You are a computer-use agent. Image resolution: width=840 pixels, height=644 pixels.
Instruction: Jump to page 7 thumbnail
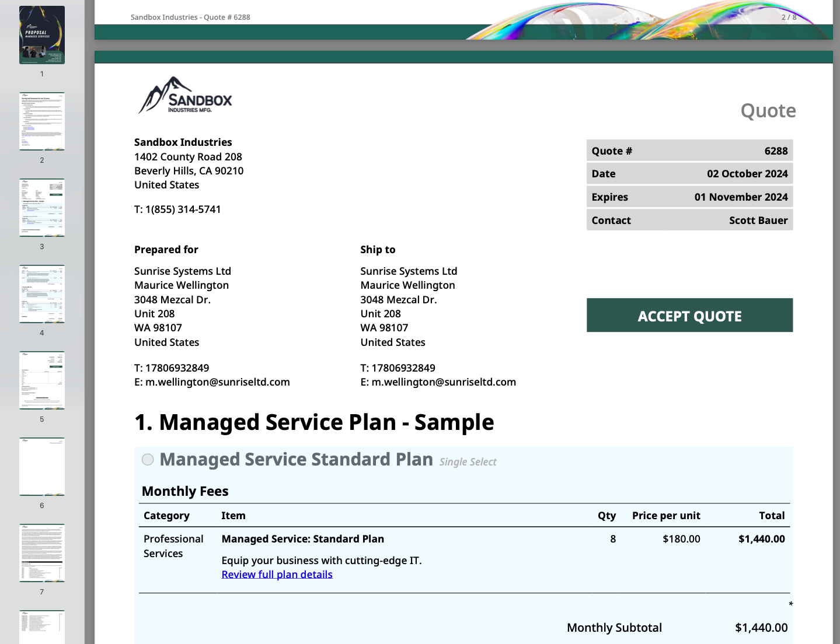click(42, 553)
